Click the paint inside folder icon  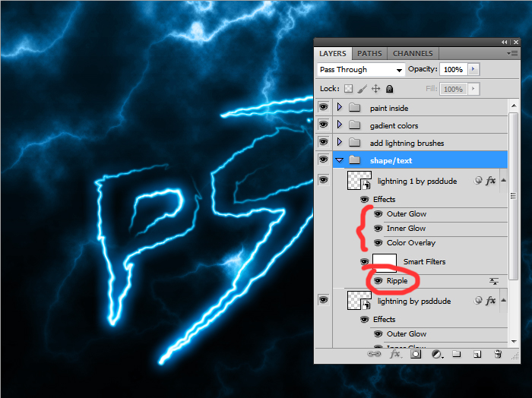point(355,108)
